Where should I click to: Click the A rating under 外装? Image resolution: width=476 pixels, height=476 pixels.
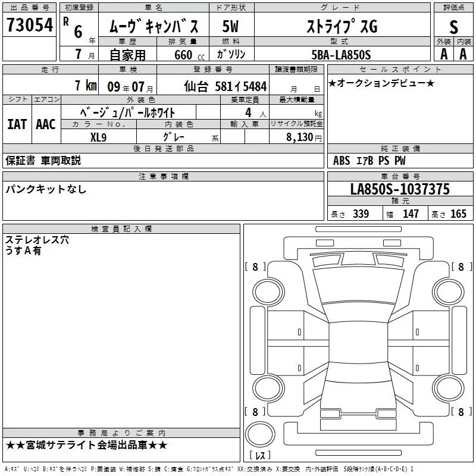pyautogui.click(x=444, y=54)
